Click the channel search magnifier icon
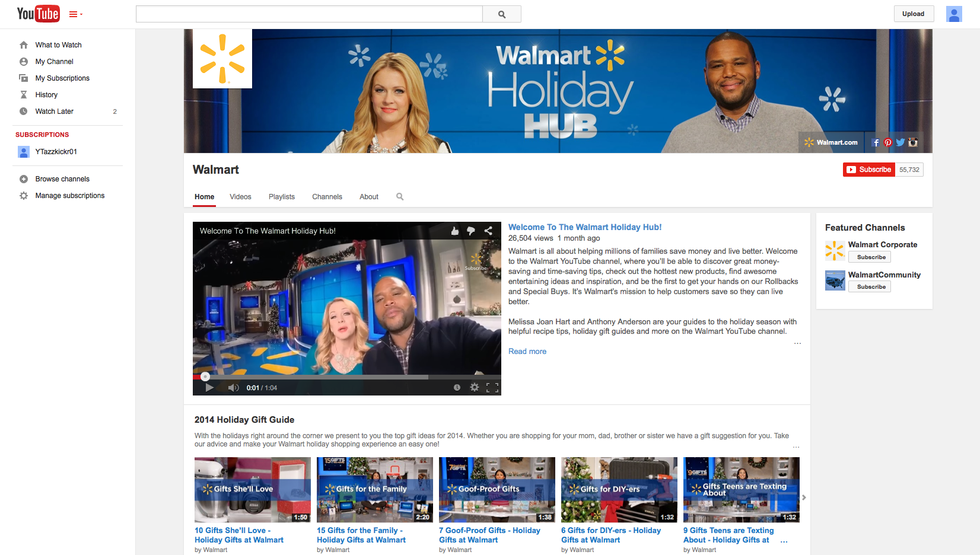 pos(400,197)
